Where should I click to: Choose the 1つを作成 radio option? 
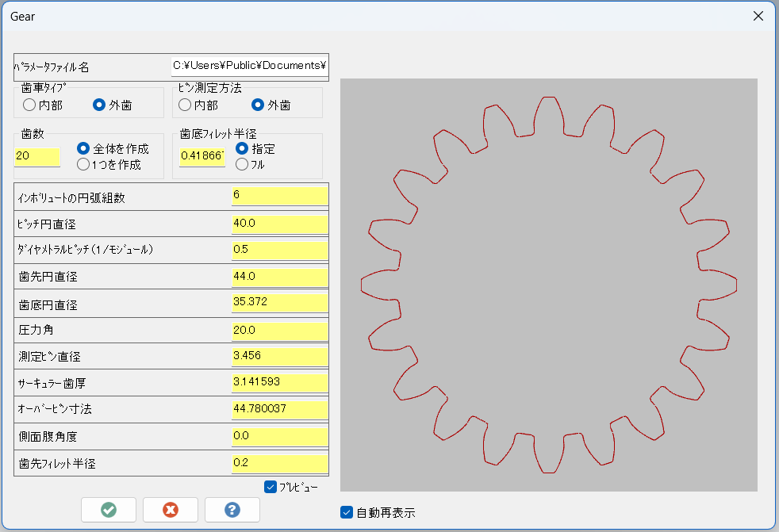83,165
